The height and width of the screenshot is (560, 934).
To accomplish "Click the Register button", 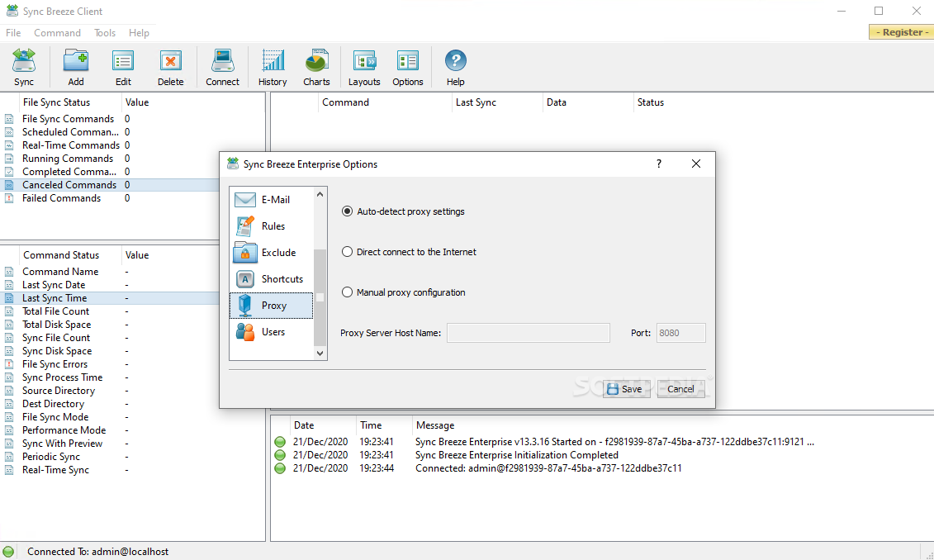I will tap(901, 32).
